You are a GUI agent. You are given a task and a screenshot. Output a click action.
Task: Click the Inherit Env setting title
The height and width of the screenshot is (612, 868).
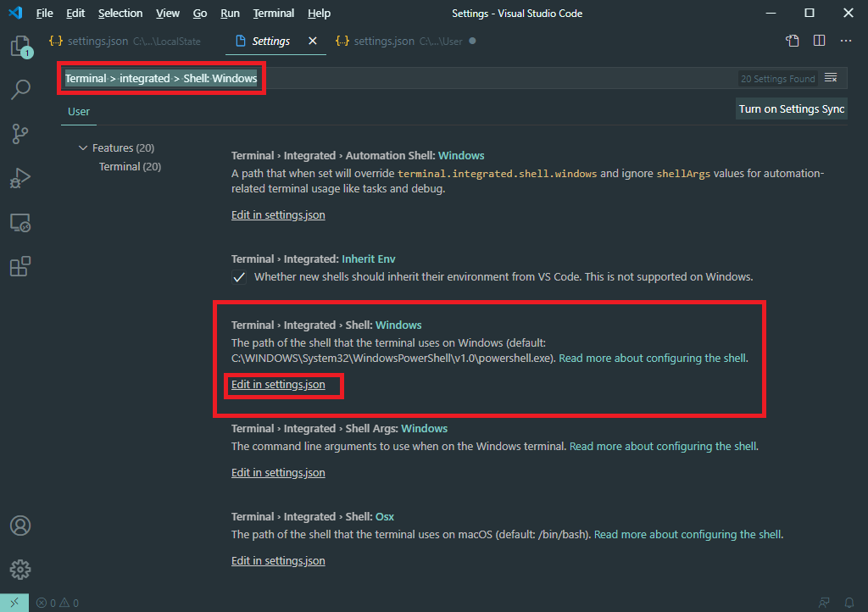(314, 259)
